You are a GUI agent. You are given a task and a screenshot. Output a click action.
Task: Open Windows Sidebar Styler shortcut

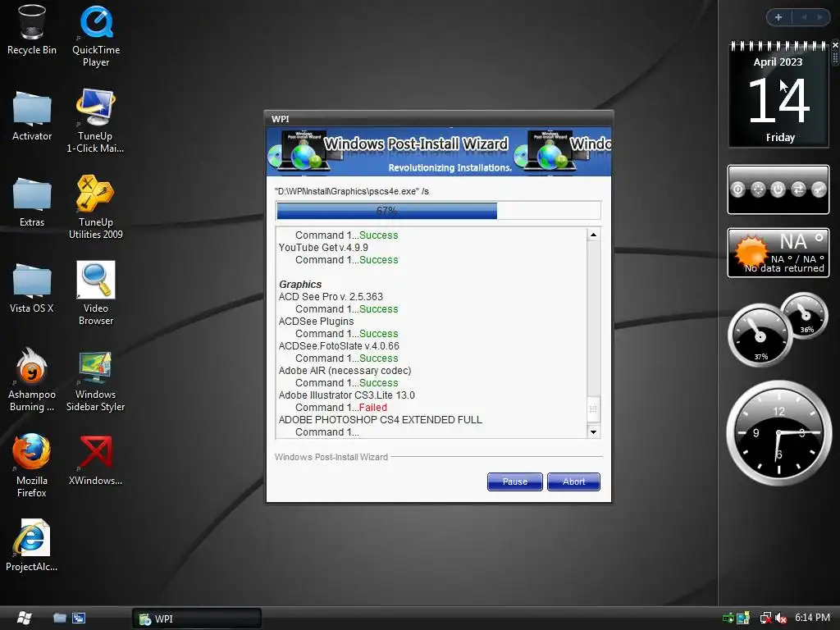click(x=95, y=381)
